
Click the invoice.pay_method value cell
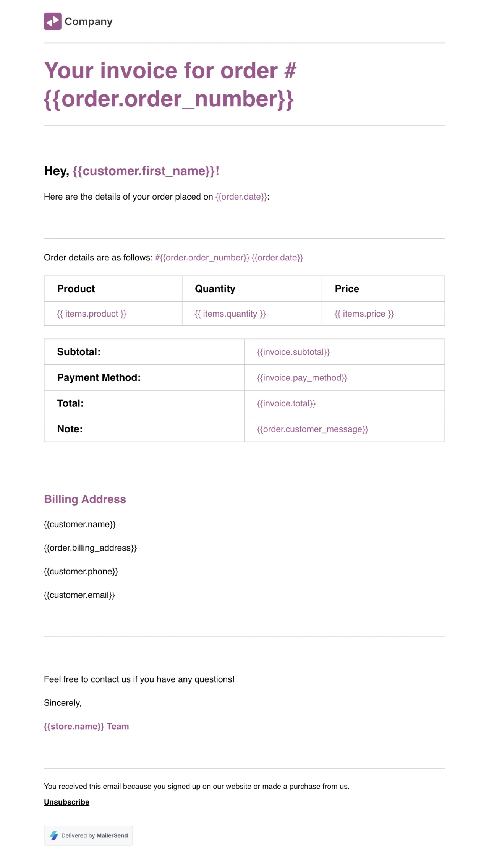coord(302,378)
